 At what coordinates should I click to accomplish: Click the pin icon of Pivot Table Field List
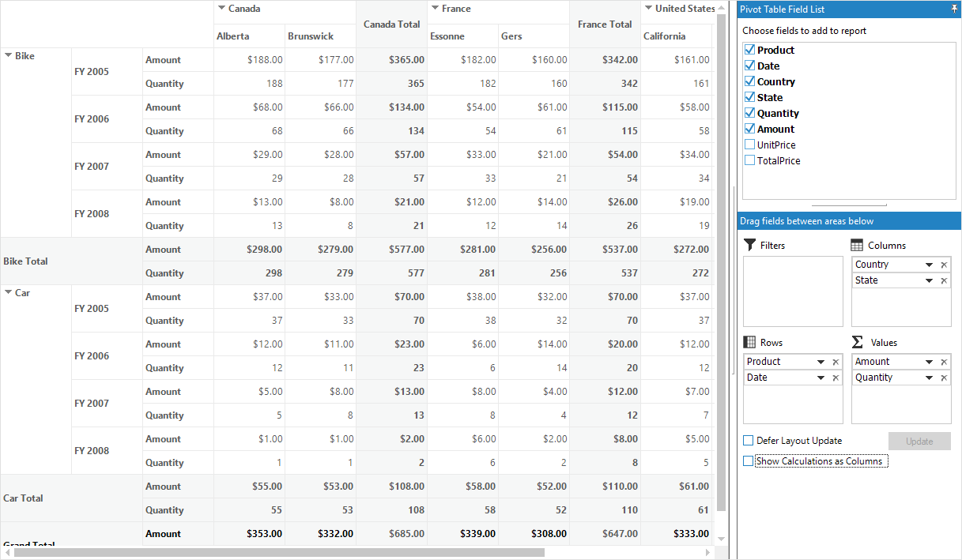click(x=954, y=9)
